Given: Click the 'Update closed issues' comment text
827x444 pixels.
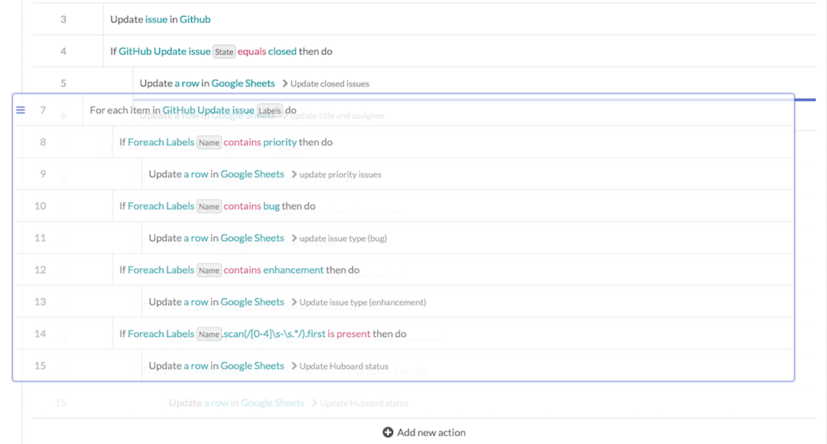Looking at the screenshot, I should tap(330, 83).
